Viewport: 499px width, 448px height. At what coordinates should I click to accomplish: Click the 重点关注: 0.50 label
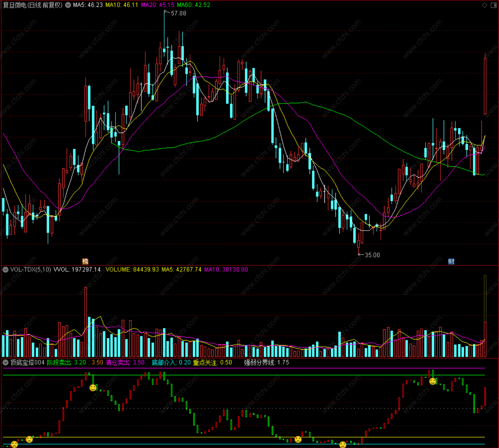(213, 363)
